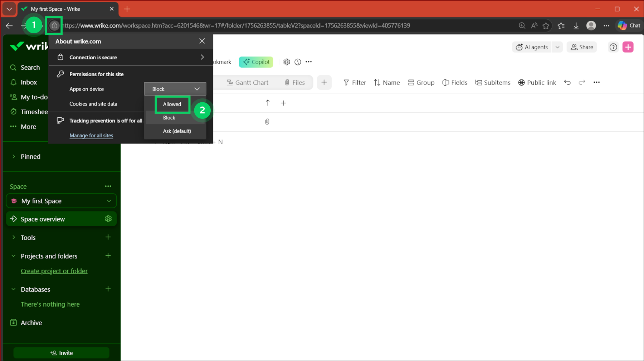Screen dimensions: 644x361
Task: Open the Space section options menu
Action: (108, 186)
